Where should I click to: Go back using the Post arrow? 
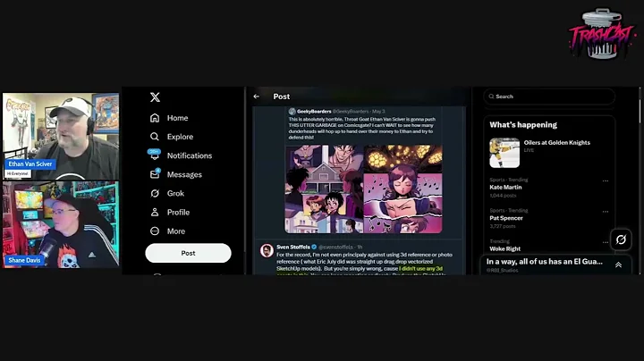pos(257,97)
